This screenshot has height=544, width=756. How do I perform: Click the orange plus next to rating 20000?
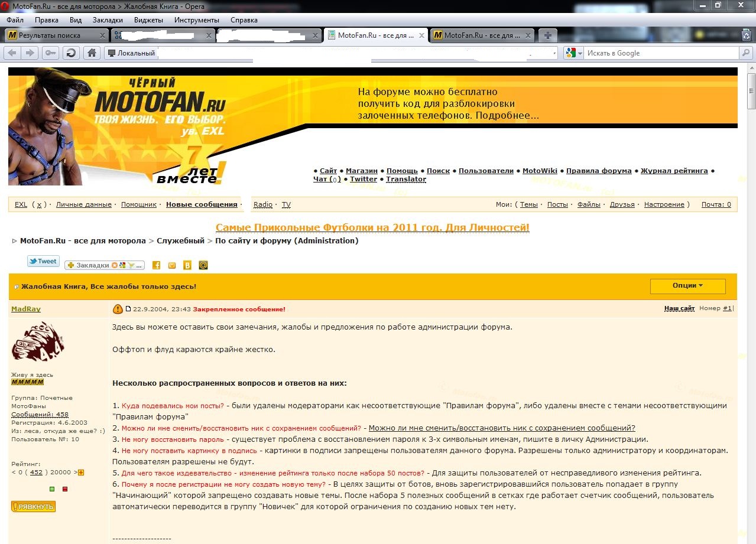pos(81,472)
